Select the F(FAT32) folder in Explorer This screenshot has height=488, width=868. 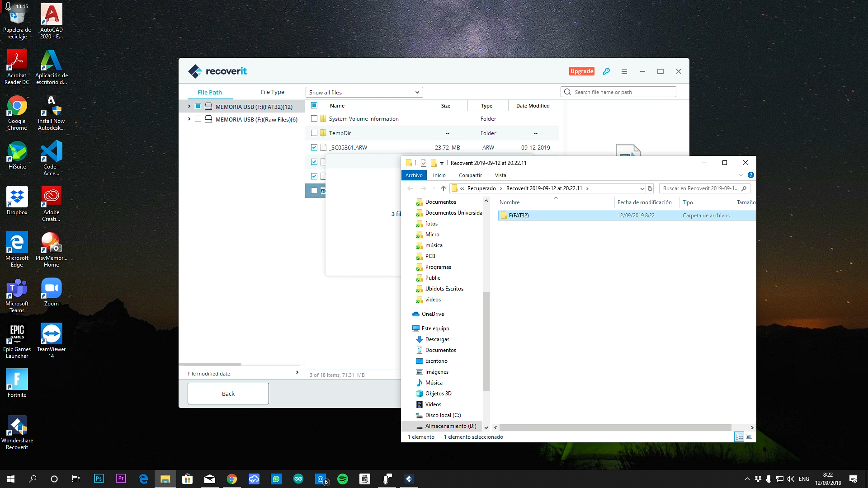[x=627, y=216]
